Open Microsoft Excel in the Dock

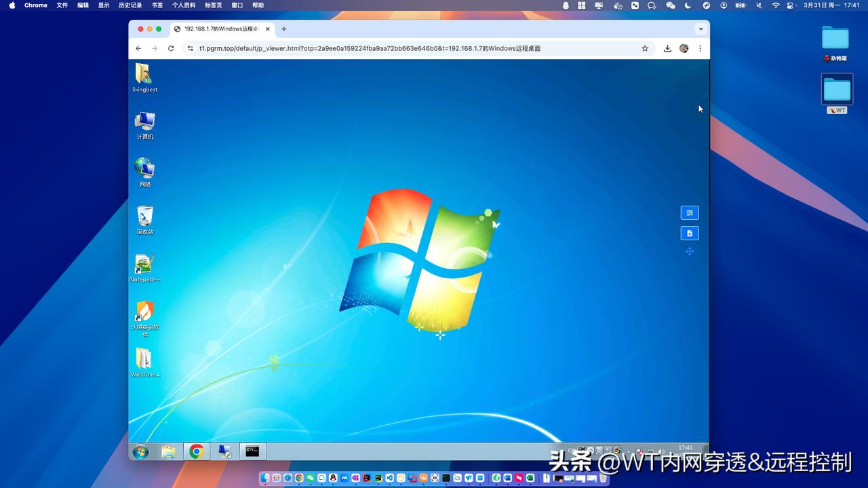pyautogui.click(x=530, y=478)
